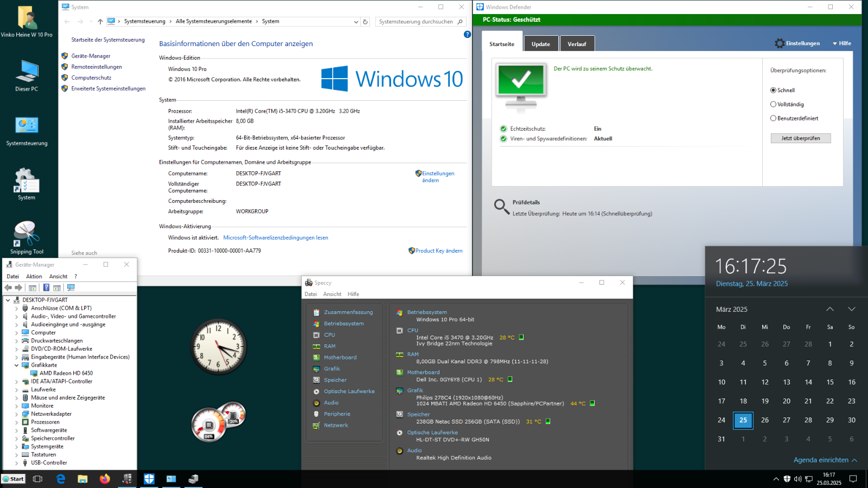This screenshot has width=868, height=488.
Task: Go up one level in System window
Action: [x=100, y=22]
